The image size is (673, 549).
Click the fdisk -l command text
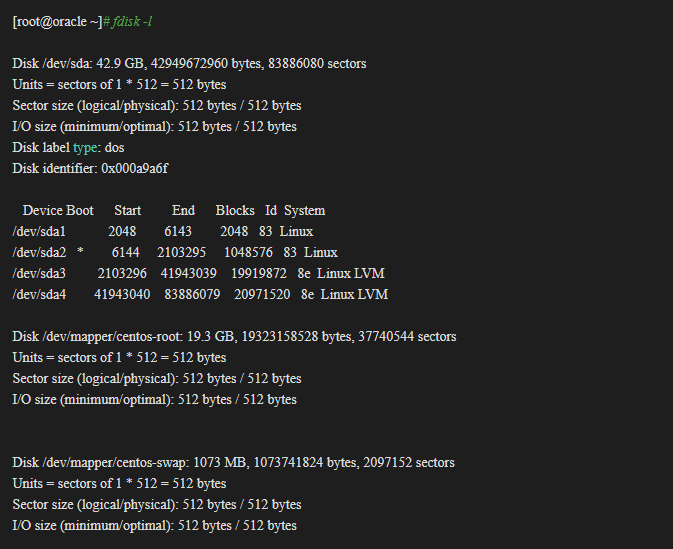[132, 21]
